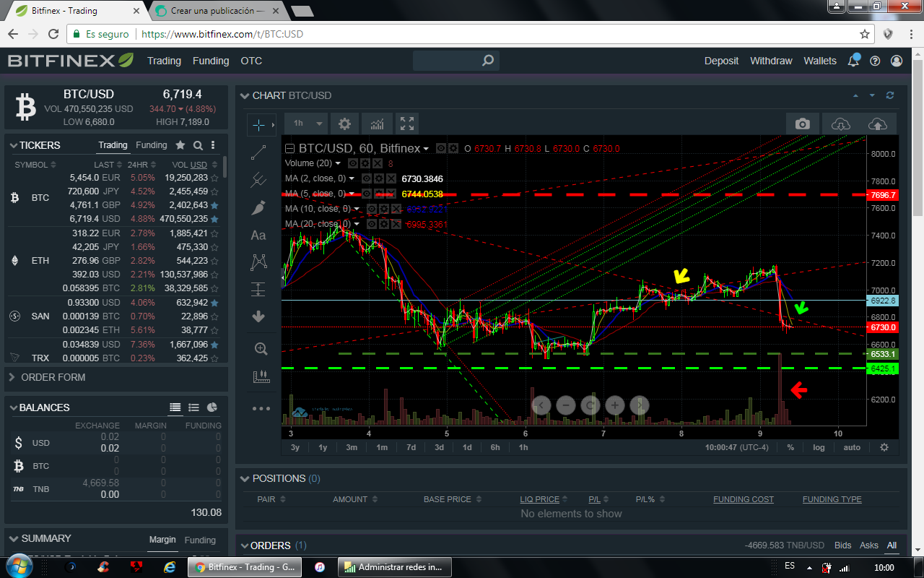924x578 pixels.
Task: Toggle log scale on chart
Action: click(819, 447)
